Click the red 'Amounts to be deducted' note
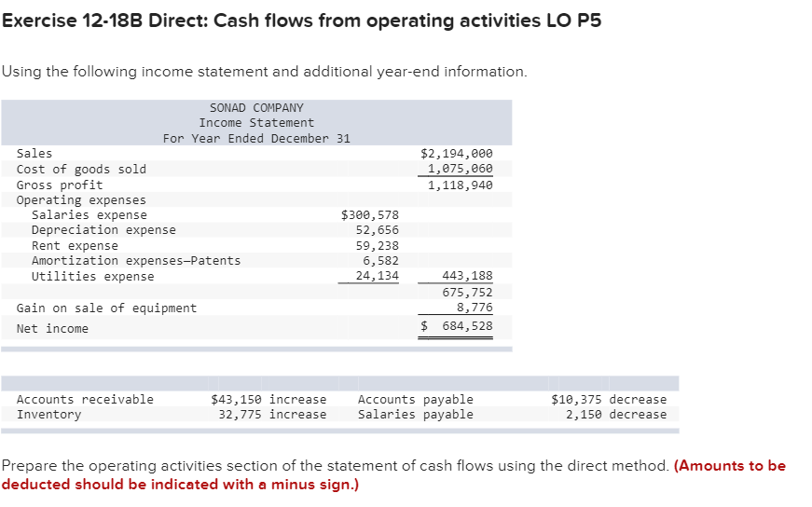The image size is (812, 507). click(393, 475)
